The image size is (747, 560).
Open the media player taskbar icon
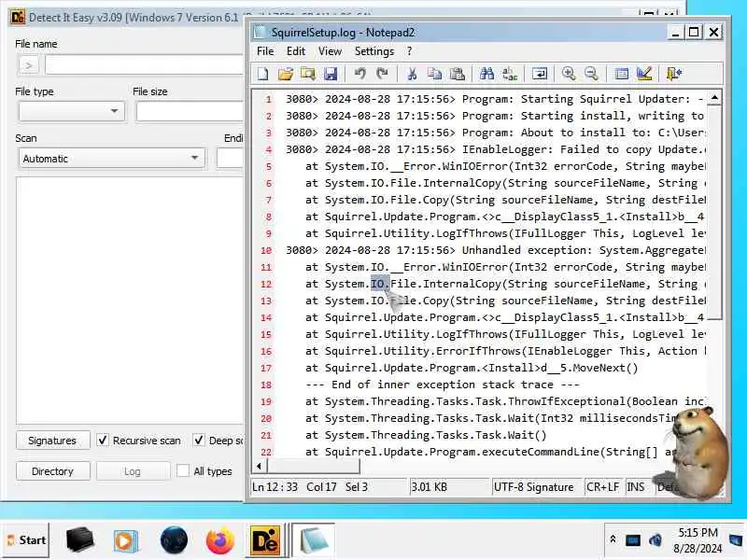click(x=125, y=541)
